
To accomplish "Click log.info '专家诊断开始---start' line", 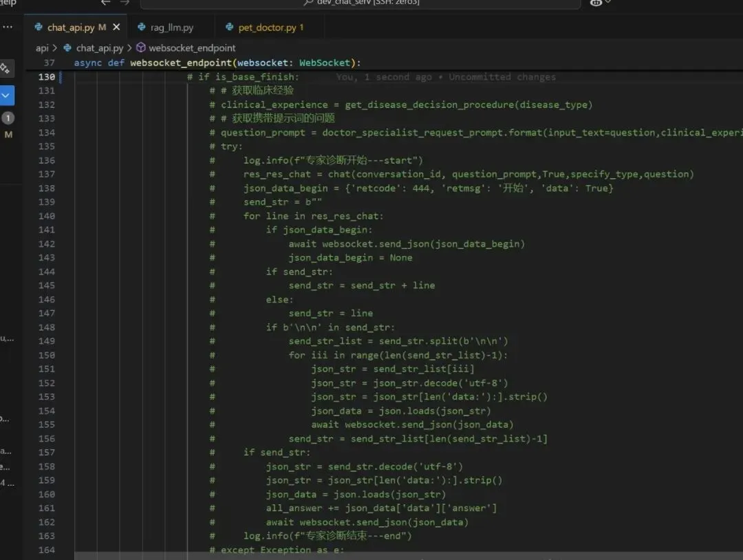I will 333,160.
